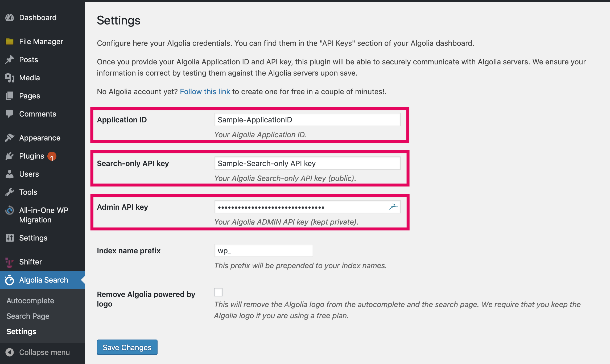Open All-in-One WP Migration menu item
Image resolution: width=610 pixels, height=364 pixels.
click(43, 215)
